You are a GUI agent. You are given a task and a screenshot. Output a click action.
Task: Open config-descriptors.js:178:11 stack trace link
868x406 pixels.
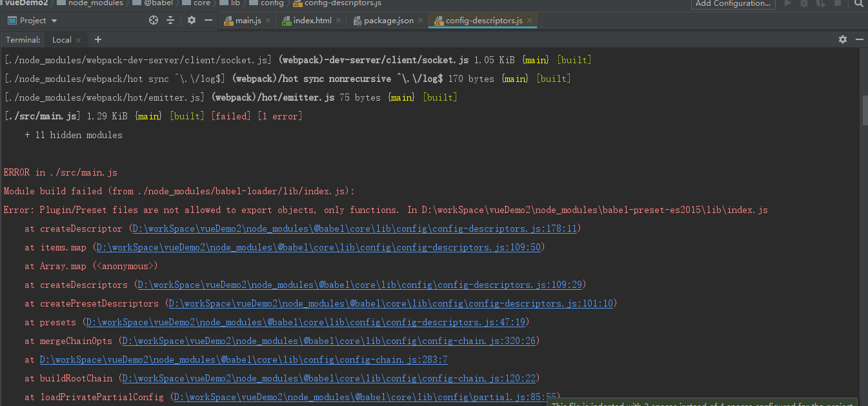click(x=354, y=228)
